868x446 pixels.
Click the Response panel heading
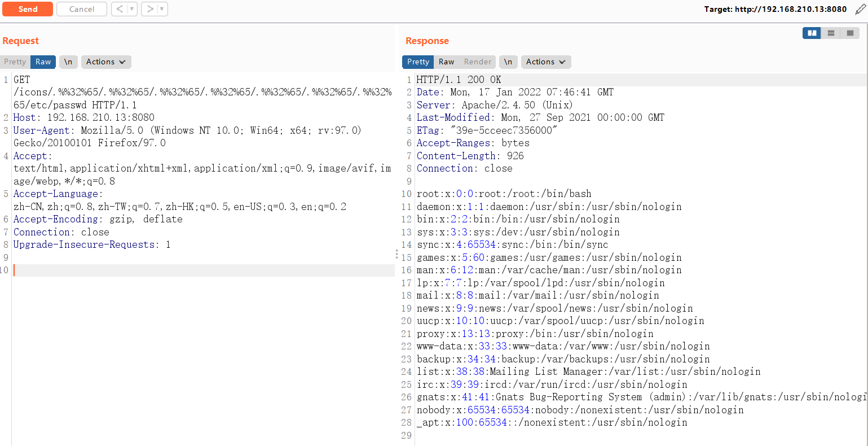click(x=427, y=41)
